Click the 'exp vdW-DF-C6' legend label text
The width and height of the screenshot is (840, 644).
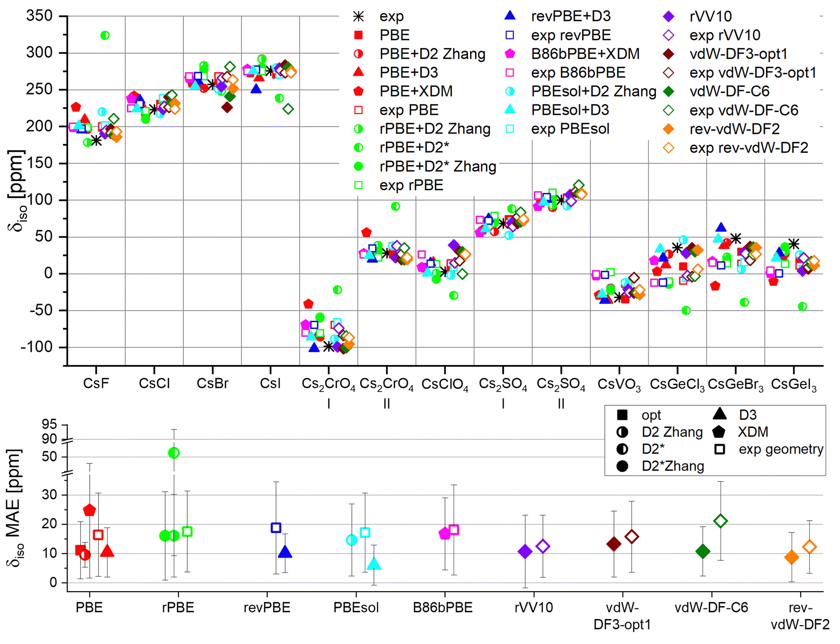(x=744, y=110)
